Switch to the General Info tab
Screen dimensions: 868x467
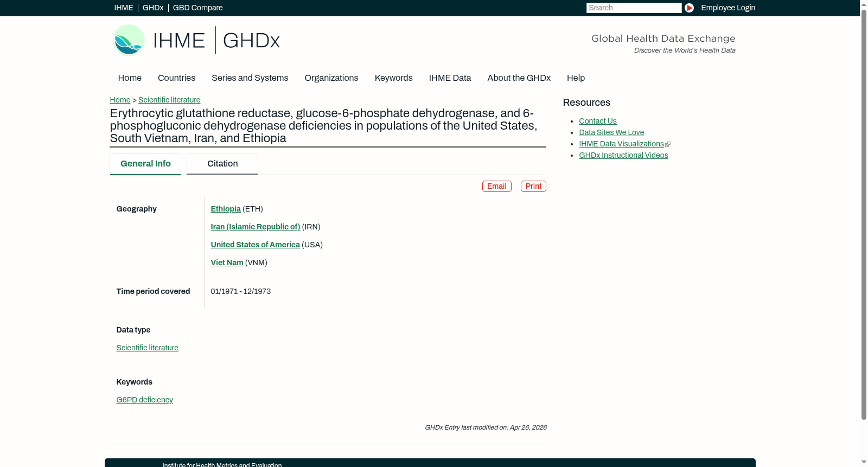(x=145, y=164)
